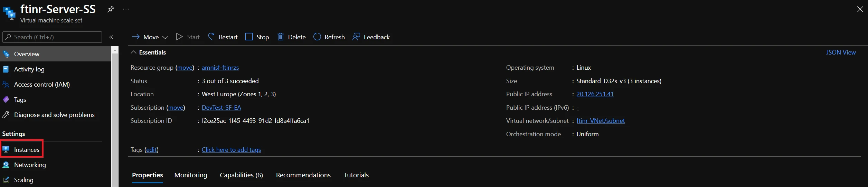Viewport: 868px width, 187px height.
Task: Select the Properties tab
Action: pyautogui.click(x=148, y=175)
